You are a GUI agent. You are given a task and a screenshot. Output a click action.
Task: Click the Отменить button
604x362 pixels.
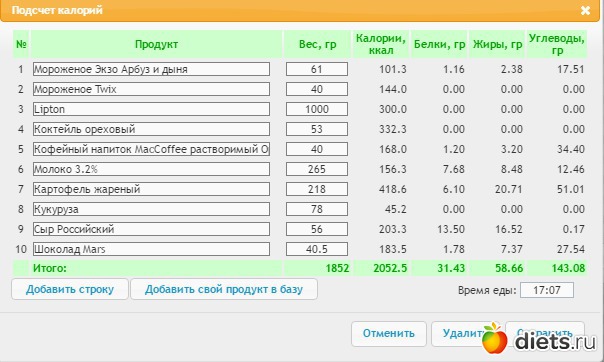coord(389,334)
